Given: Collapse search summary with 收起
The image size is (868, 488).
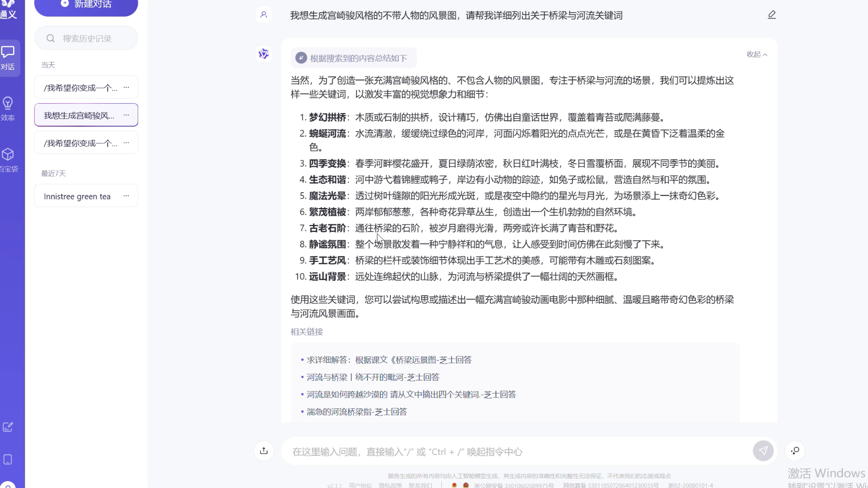Looking at the screenshot, I should (x=757, y=54).
